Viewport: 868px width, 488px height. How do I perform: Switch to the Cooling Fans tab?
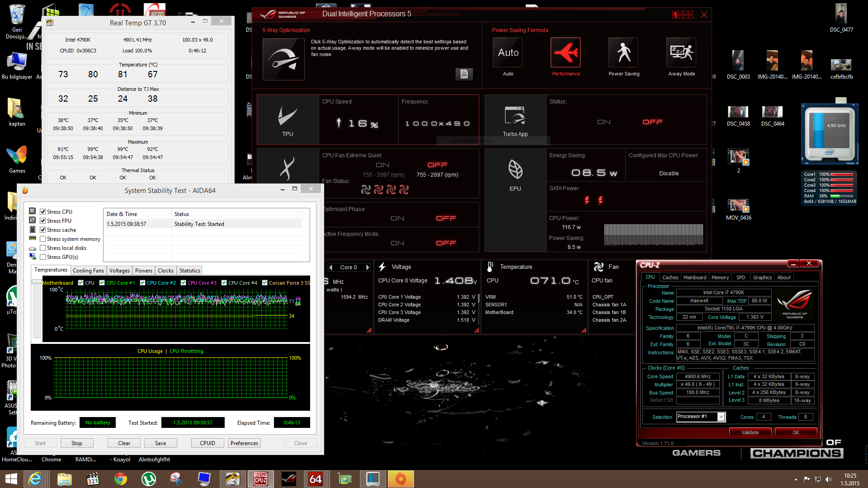click(x=88, y=271)
